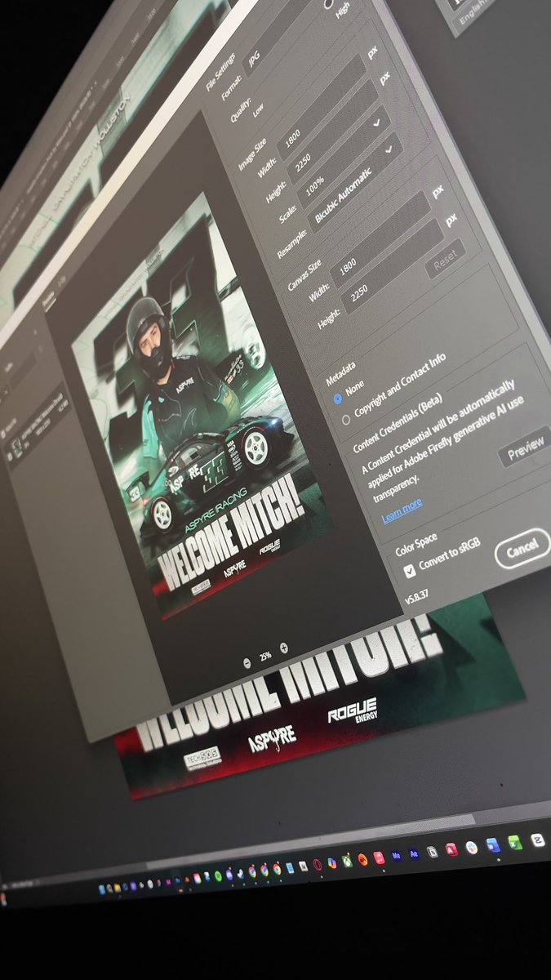Screen dimensions: 551x980
Task: Click the Content Credentials Preview button
Action: pyautogui.click(x=525, y=447)
